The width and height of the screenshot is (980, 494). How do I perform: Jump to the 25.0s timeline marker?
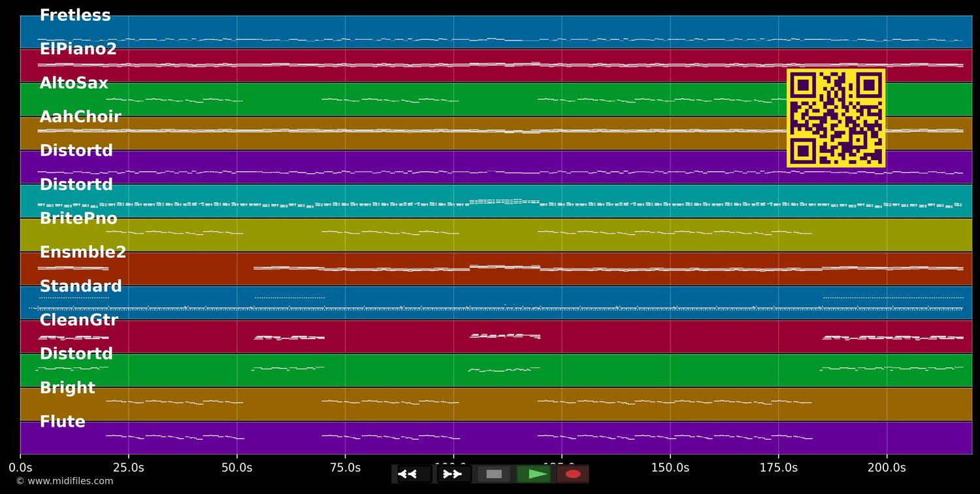coord(129,468)
